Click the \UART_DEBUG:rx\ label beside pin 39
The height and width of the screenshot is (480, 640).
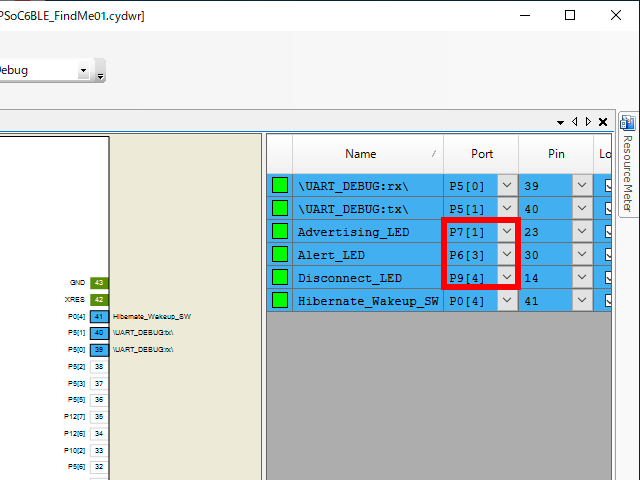pyautogui.click(x=143, y=350)
